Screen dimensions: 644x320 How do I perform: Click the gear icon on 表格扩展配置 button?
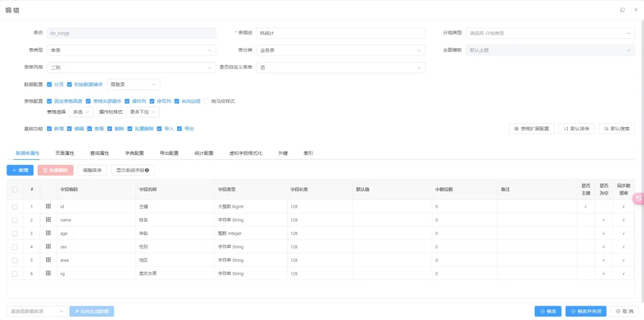(x=516, y=129)
